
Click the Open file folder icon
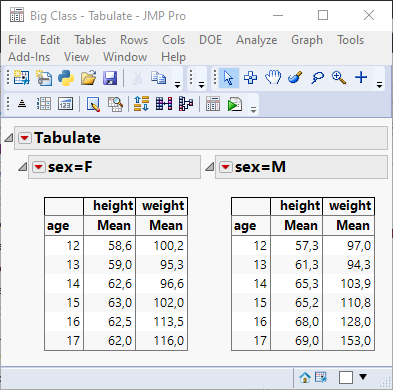point(88,78)
